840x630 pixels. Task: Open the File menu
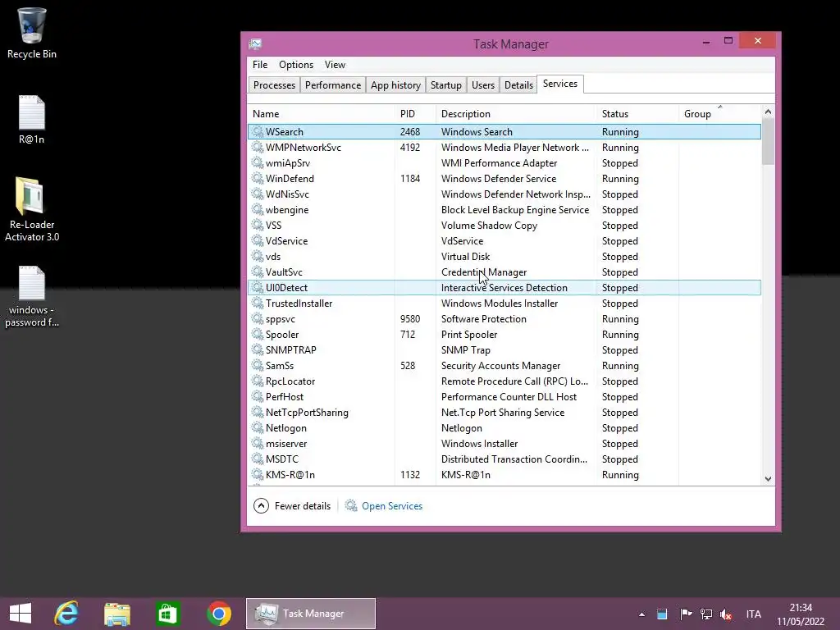(260, 65)
